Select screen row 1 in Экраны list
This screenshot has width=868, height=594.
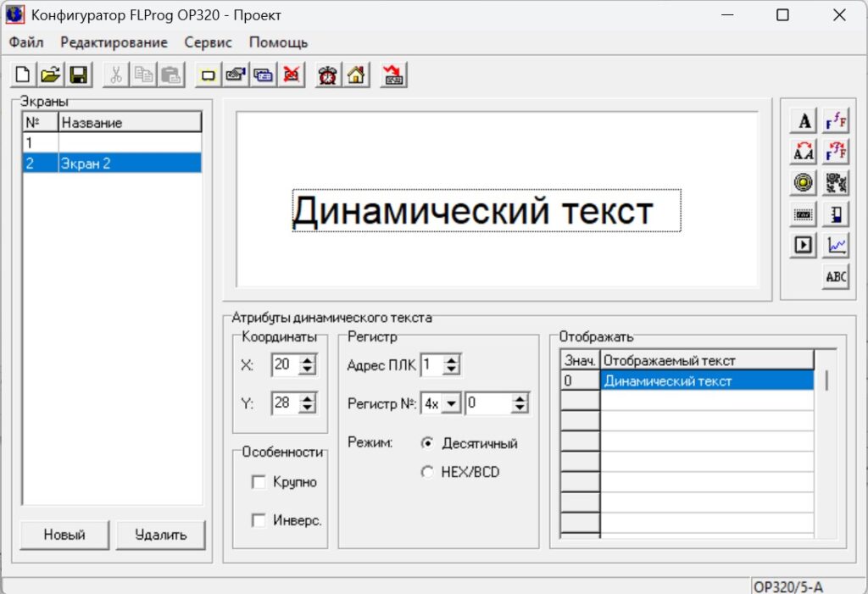point(112,143)
